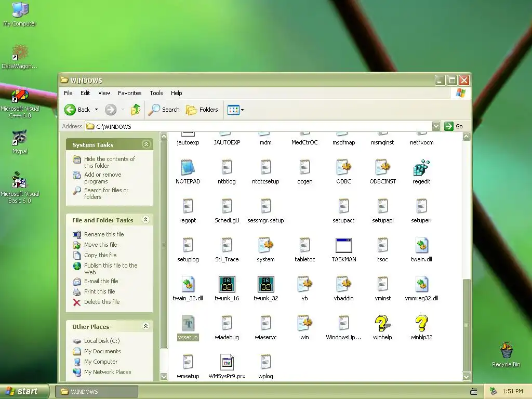Select the Recycle Bin desktop icon
Viewport: 532px width, 399px height.
[506, 351]
